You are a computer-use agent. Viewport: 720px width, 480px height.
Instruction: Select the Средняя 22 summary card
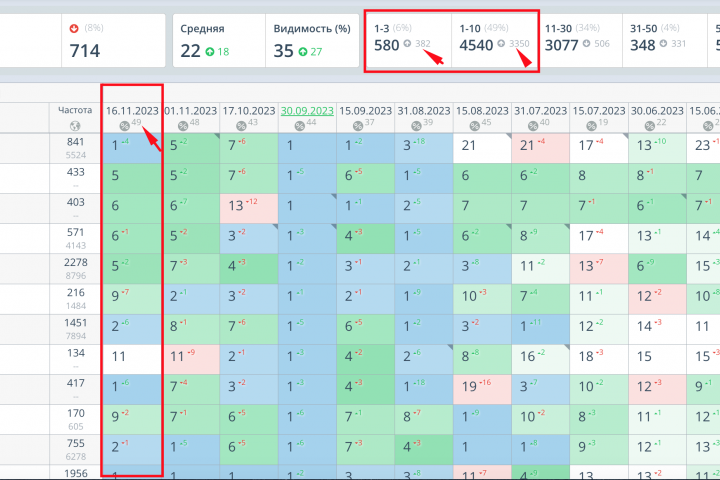point(219,40)
